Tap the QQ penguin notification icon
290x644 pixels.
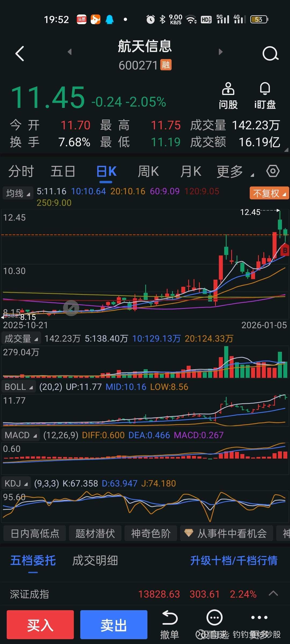(110, 19)
